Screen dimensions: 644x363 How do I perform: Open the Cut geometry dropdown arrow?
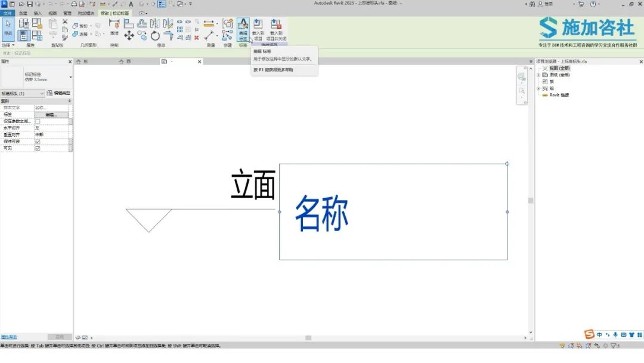[91, 26]
